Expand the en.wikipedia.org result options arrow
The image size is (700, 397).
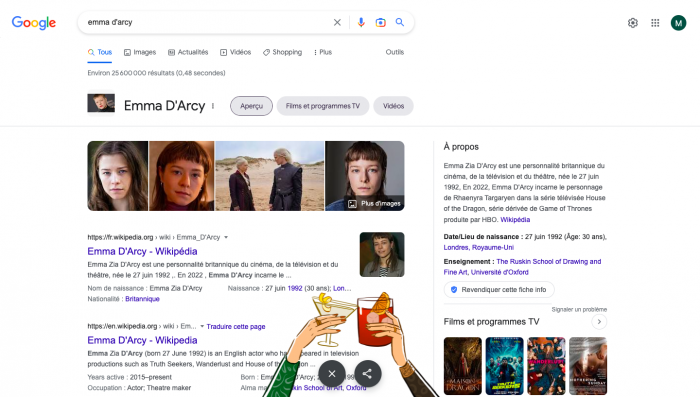tap(202, 326)
